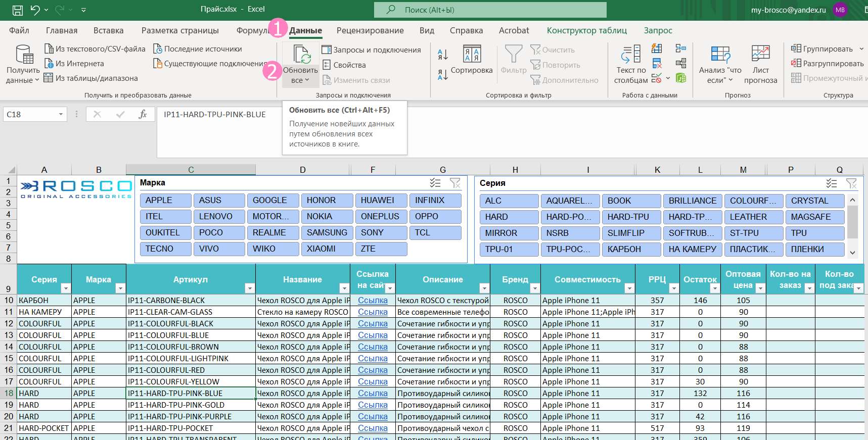Click the Undo arrow icon
Viewport: 868px width, 440px height.
pos(35,10)
